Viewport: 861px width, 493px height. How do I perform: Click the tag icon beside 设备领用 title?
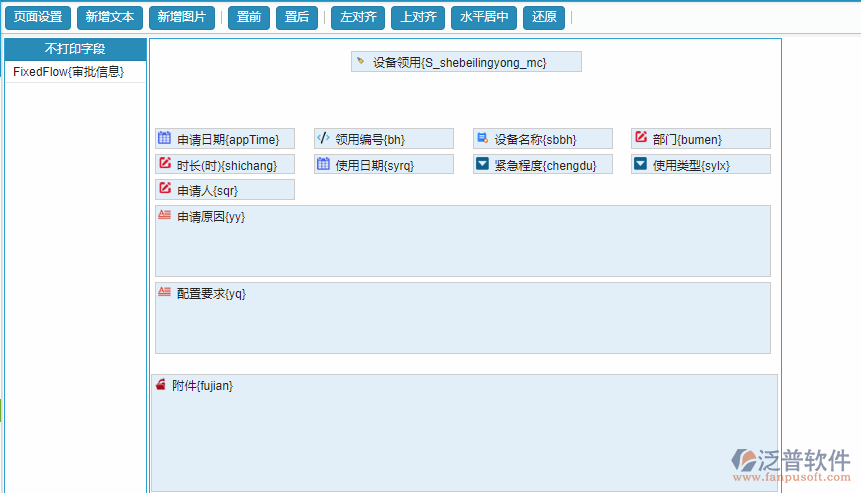(361, 62)
